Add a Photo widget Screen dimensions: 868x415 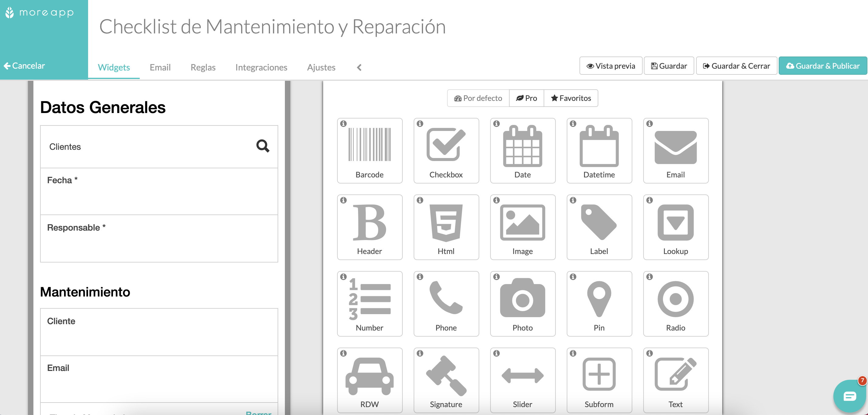pos(523,304)
